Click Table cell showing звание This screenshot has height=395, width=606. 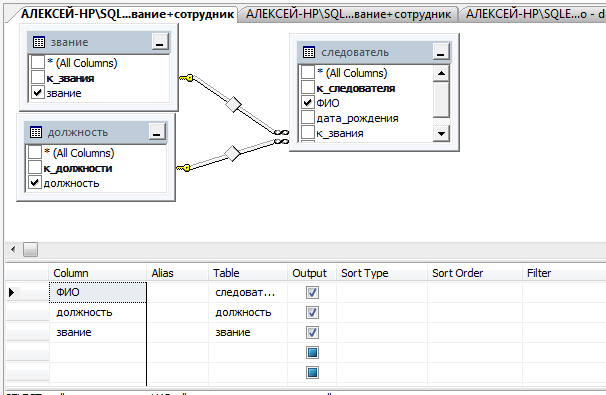(x=248, y=332)
